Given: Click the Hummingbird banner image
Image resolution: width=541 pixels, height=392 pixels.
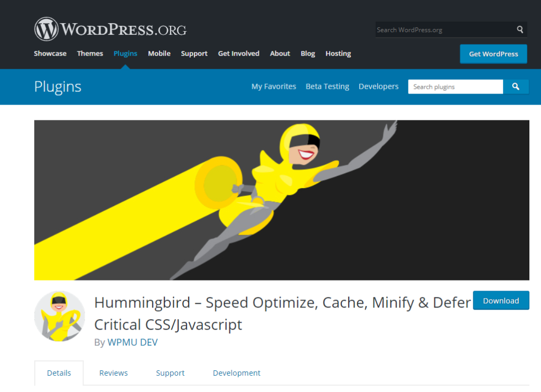Looking at the screenshot, I should tap(282, 200).
